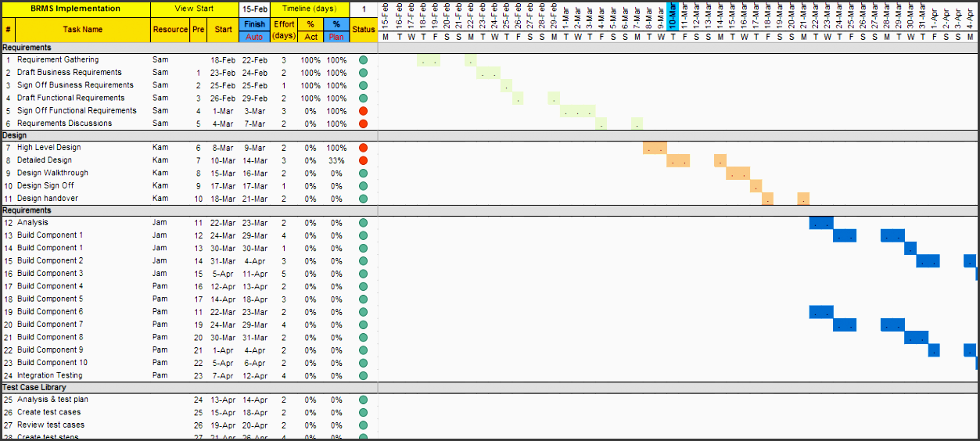Select status icon for Build Component 2

click(363, 261)
